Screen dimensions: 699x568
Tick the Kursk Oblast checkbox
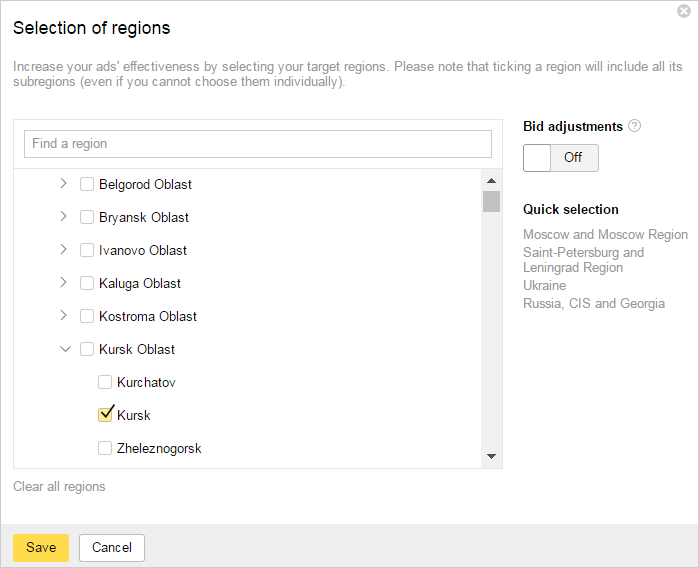pyautogui.click(x=86, y=349)
